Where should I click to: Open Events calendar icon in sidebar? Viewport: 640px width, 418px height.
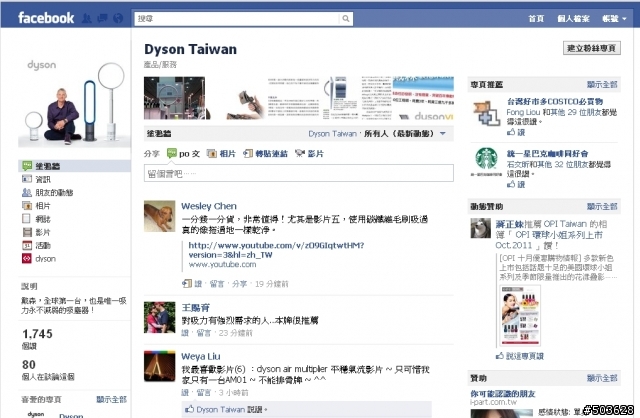(27, 245)
